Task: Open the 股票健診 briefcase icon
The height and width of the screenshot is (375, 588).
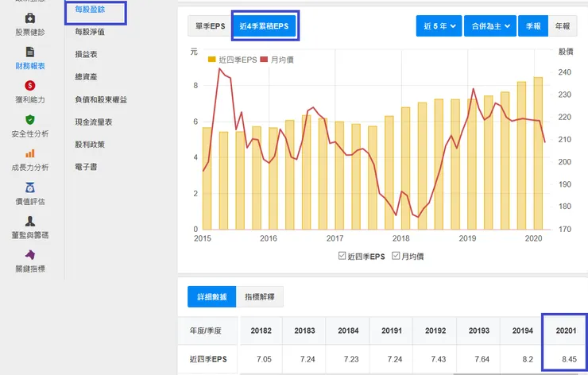Action: (x=30, y=18)
